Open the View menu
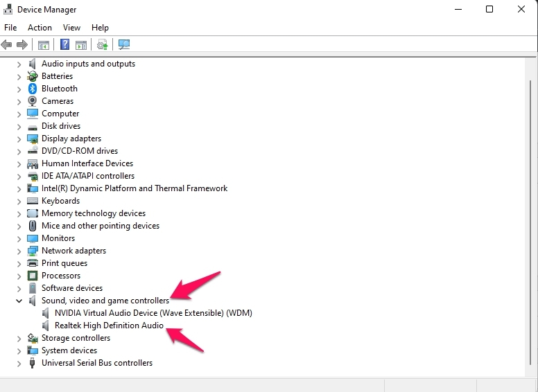This screenshot has height=392, width=538. click(71, 28)
